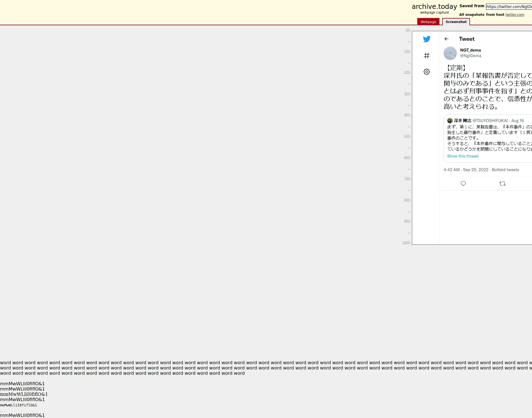
Task: Open the Settings gear icon
Action: (x=426, y=72)
